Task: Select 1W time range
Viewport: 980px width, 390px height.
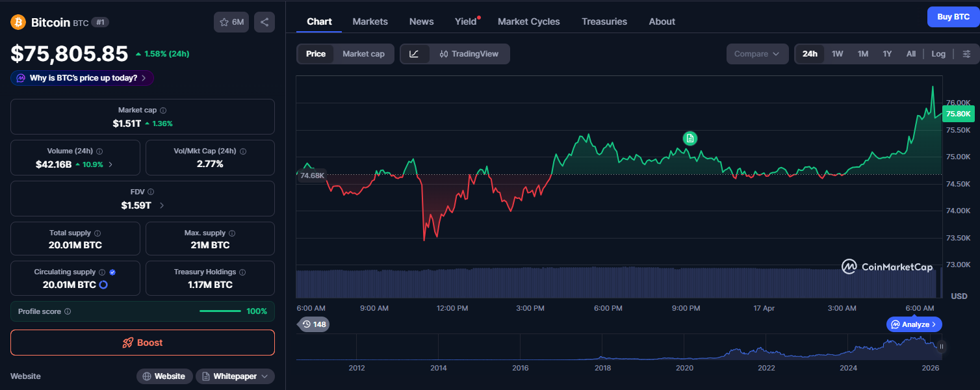Action: pyautogui.click(x=838, y=54)
